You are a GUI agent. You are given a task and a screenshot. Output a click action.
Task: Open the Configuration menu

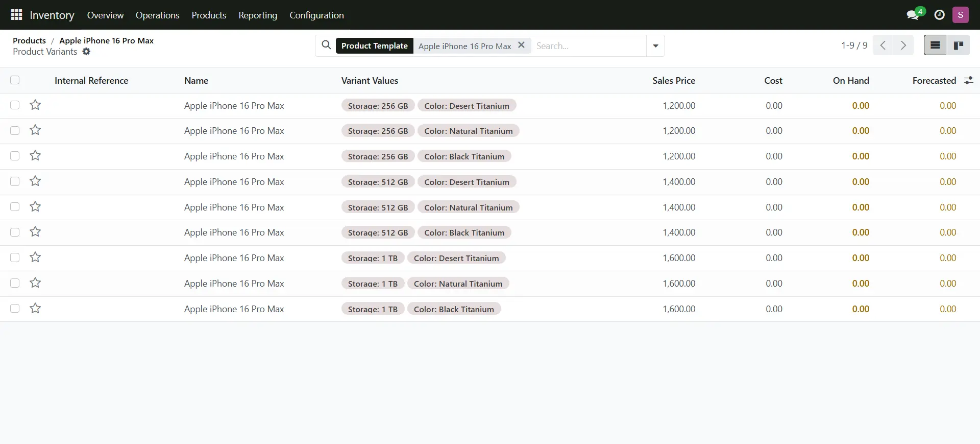click(x=316, y=15)
